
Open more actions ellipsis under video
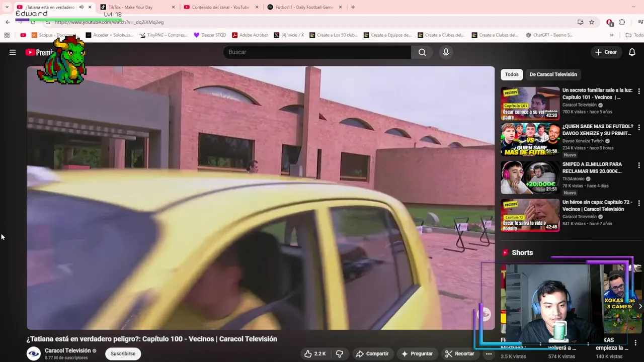489,353
